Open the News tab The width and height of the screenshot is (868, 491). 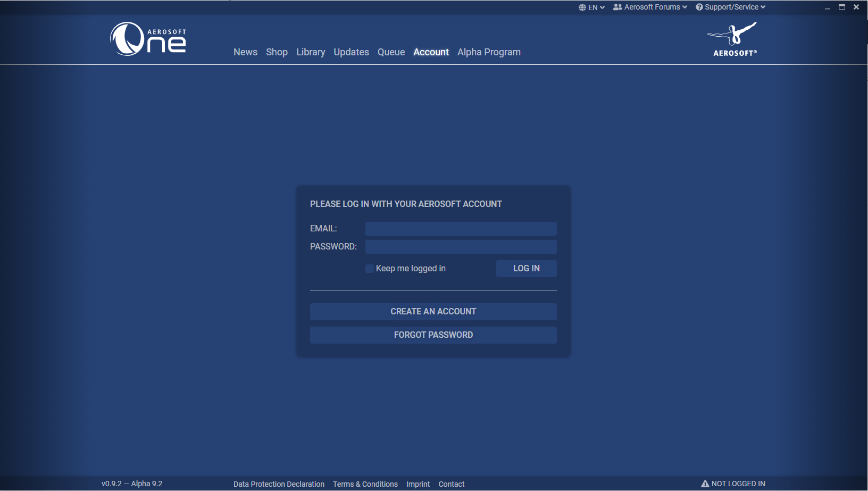[x=245, y=52]
